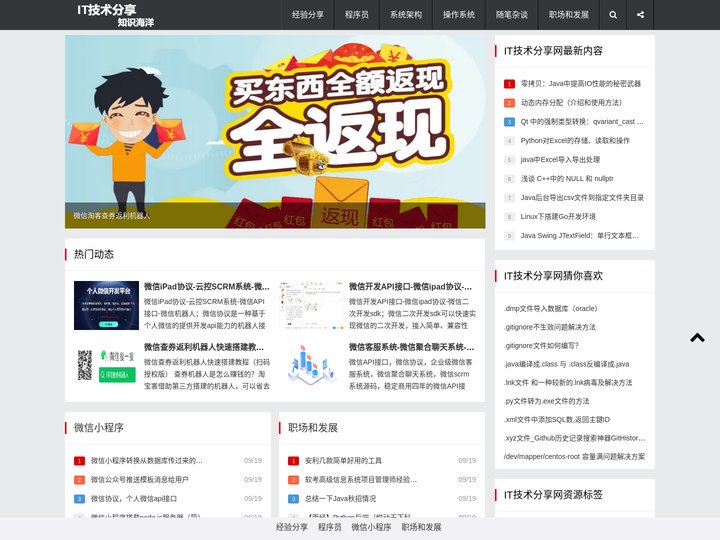Open the search icon in header
The width and height of the screenshot is (720, 540).
coord(613,15)
